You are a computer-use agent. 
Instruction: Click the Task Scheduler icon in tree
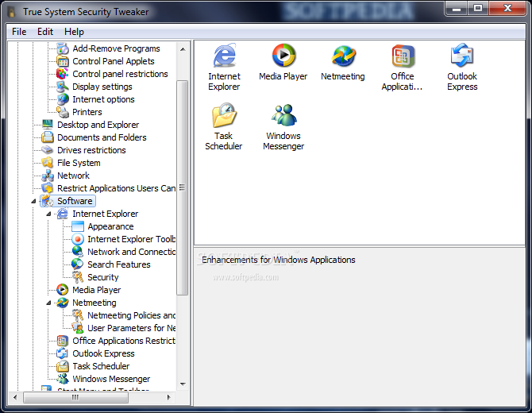coord(63,366)
